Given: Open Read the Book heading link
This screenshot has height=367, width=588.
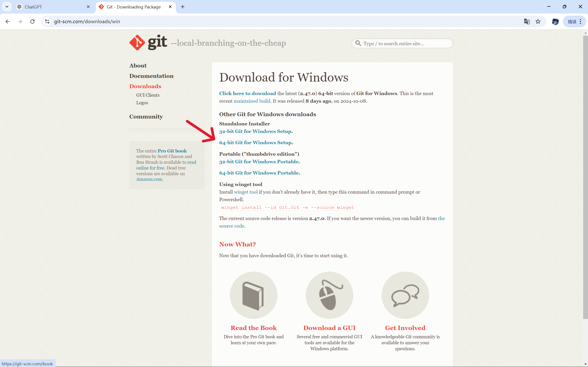Looking at the screenshot, I should (253, 328).
